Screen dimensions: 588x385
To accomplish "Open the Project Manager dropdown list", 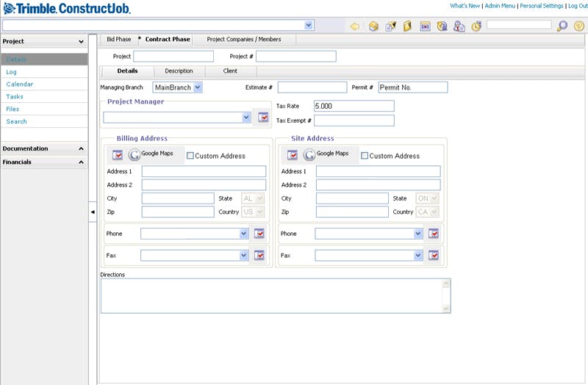I will pos(246,117).
